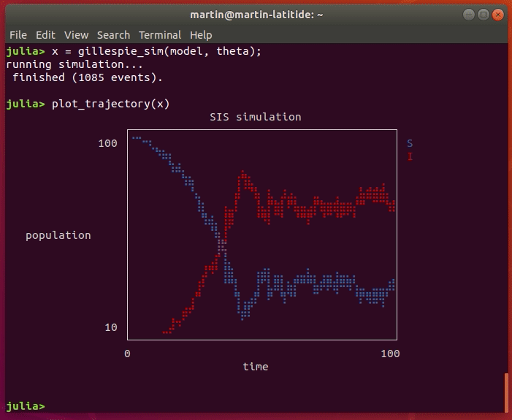The height and width of the screenshot is (420, 512).
Task: Click the 'population' axis label
Action: click(x=58, y=235)
